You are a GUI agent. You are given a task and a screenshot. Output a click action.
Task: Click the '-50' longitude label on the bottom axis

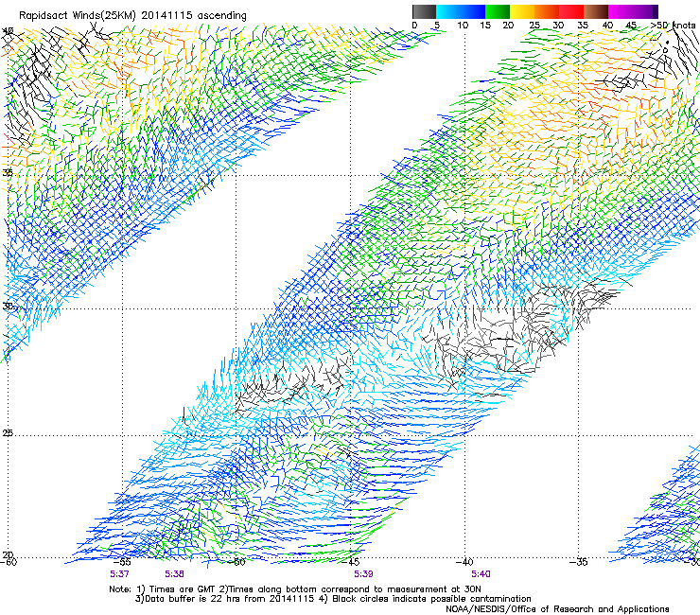tap(237, 562)
